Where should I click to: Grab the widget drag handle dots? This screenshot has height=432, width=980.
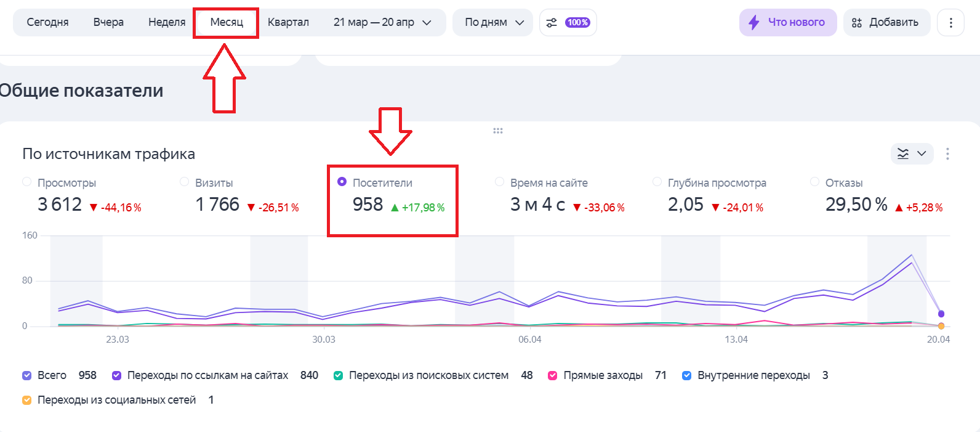[x=498, y=131]
